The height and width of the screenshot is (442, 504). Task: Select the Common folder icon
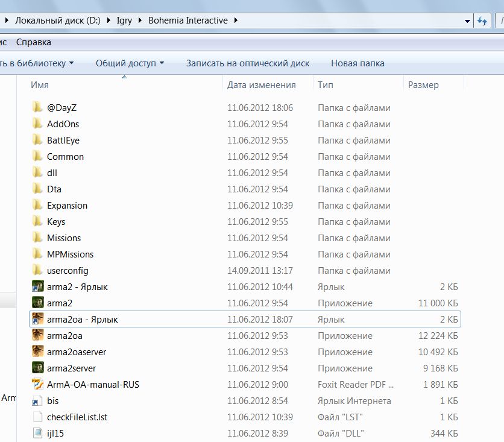tap(37, 157)
